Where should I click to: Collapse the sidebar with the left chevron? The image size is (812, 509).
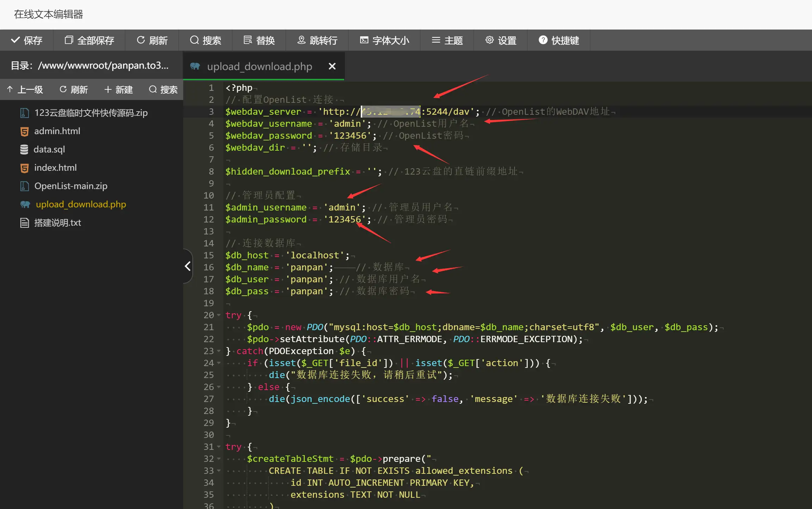(187, 266)
